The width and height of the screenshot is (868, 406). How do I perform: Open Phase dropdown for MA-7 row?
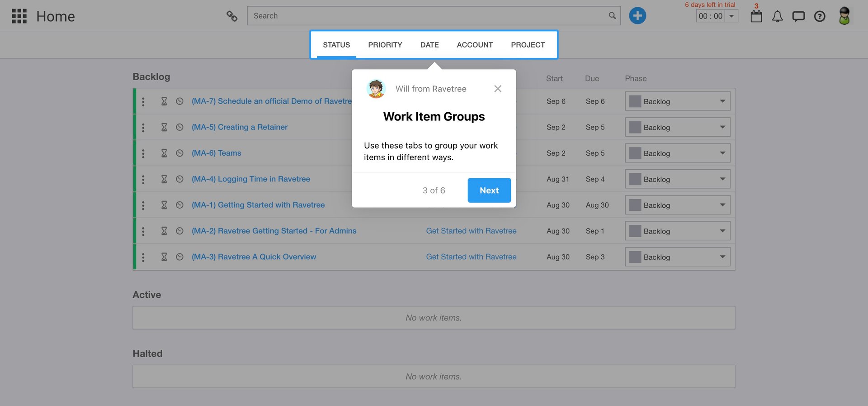click(x=677, y=101)
